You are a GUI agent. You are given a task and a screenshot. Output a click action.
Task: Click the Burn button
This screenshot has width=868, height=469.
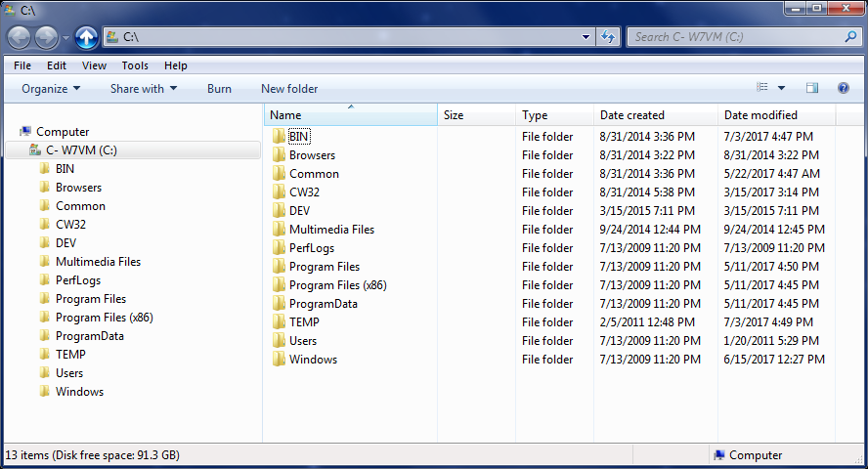(219, 89)
